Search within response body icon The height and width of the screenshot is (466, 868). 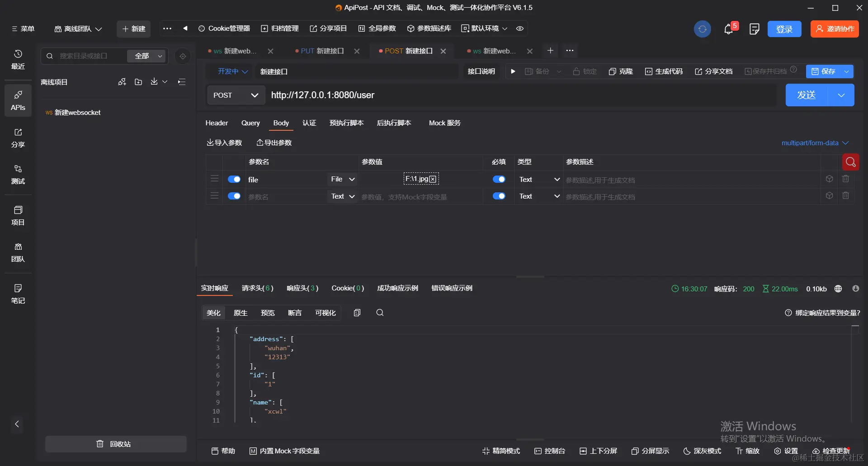pos(380,313)
